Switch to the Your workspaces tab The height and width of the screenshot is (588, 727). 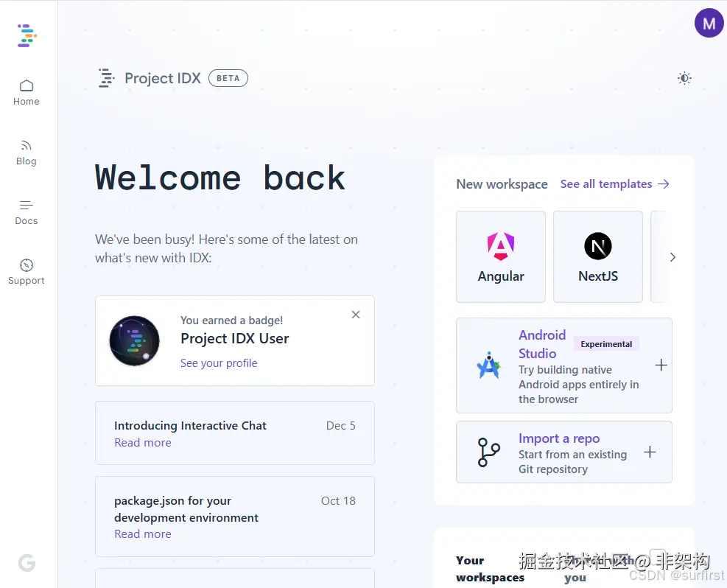[490, 569]
